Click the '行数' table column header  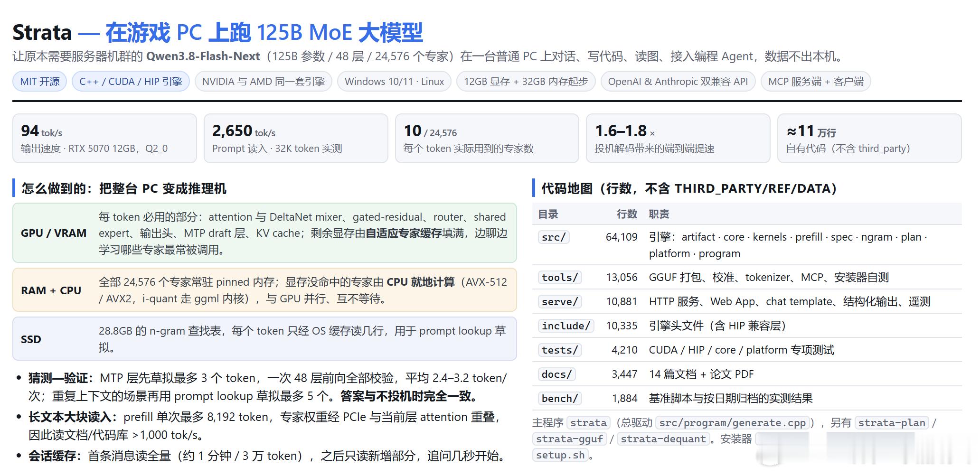(627, 214)
